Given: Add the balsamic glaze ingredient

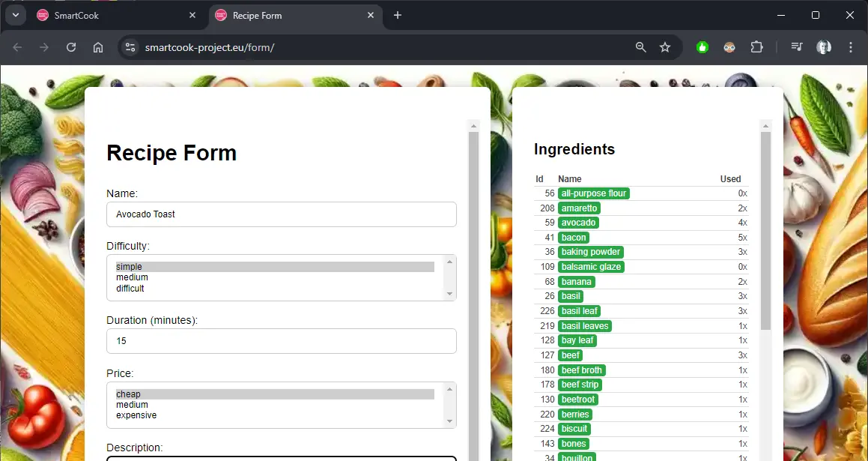Looking at the screenshot, I should click(x=591, y=267).
